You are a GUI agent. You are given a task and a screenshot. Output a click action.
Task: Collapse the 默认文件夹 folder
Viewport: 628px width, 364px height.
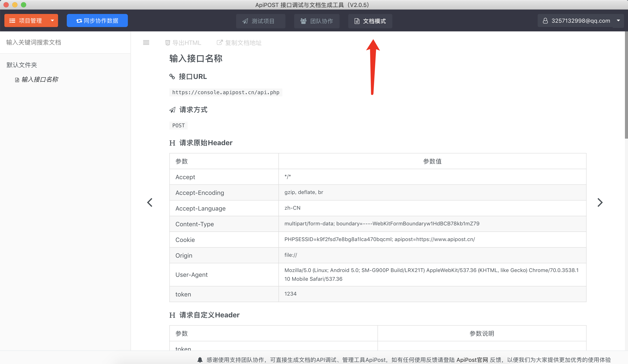point(21,65)
